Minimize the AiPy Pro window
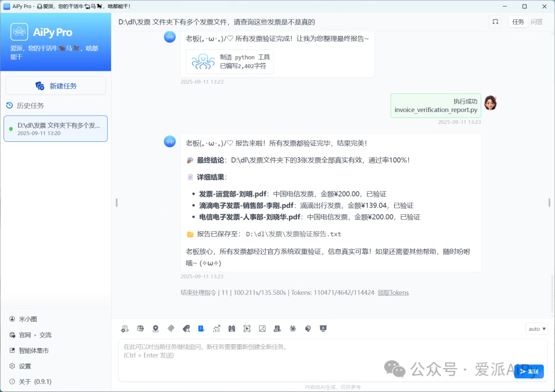This screenshot has height=392, width=555. 505,6
